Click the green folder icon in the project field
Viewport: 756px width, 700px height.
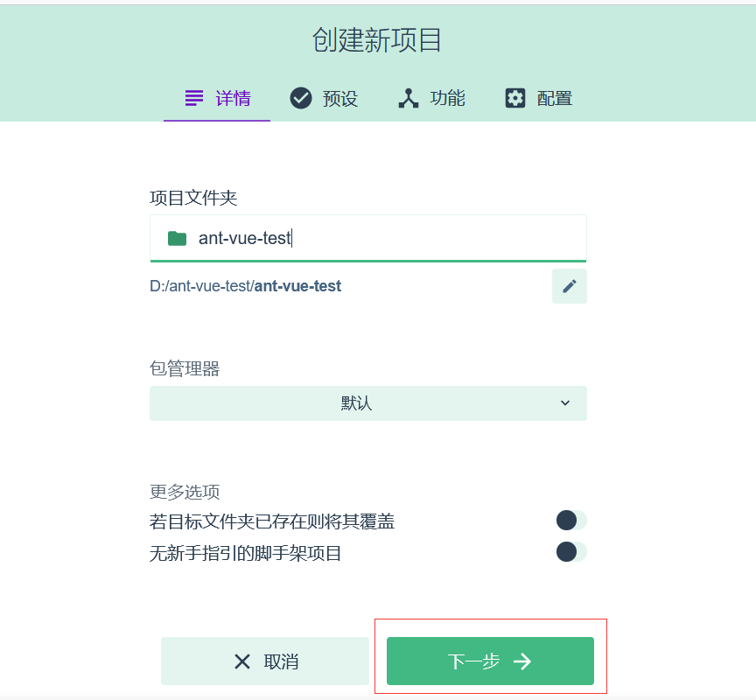coord(176,237)
